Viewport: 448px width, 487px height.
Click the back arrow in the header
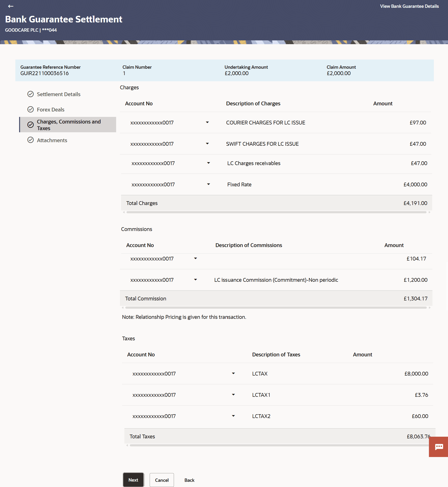(x=11, y=6)
